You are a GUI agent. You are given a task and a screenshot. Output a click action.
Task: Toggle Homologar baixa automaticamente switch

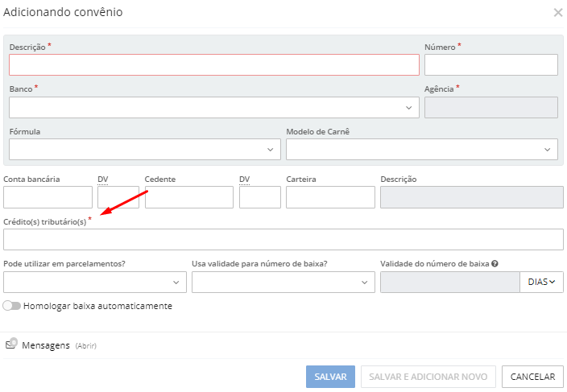tap(11, 306)
